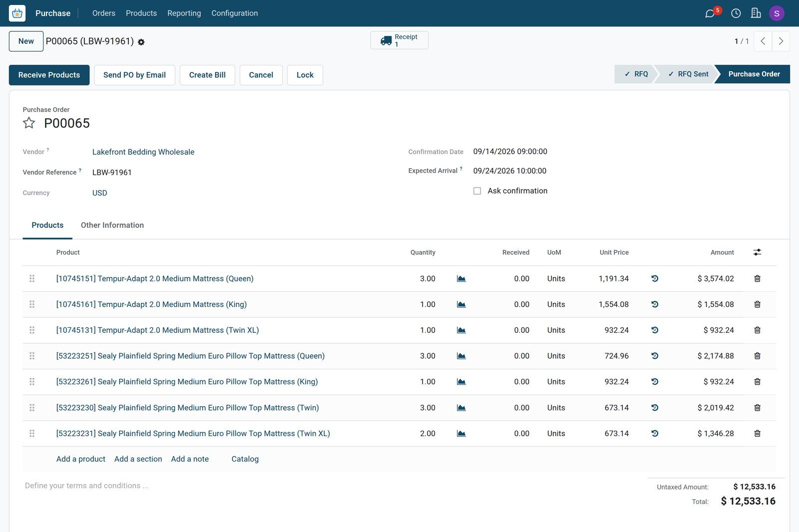The width and height of the screenshot is (799, 532).
Task: Open the vendor Lakefront Bedding Wholesale
Action: click(x=143, y=152)
